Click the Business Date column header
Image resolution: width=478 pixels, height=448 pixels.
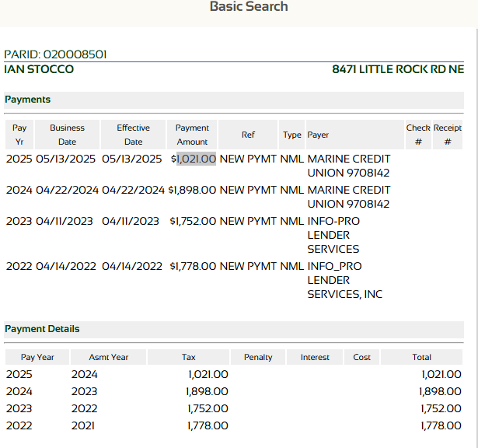click(67, 135)
